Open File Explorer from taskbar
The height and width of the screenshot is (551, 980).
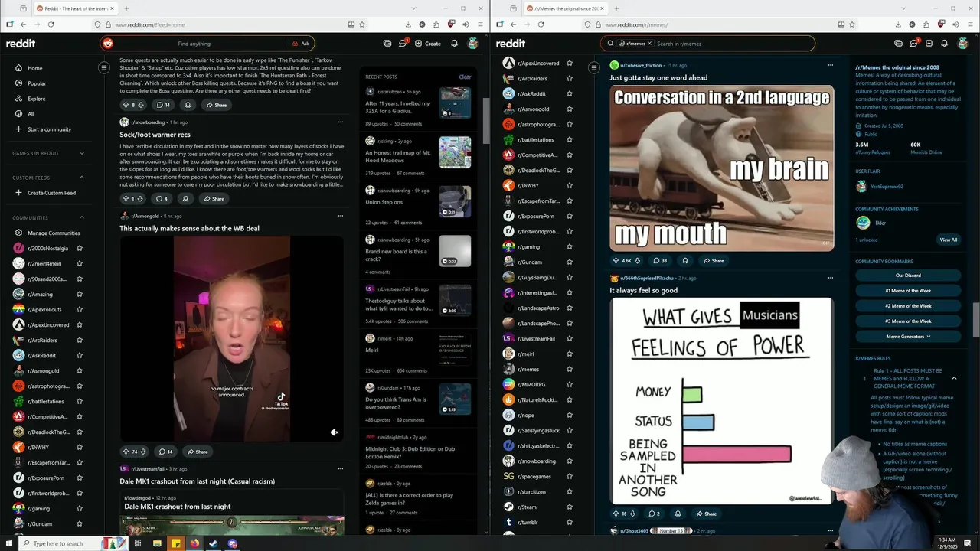click(x=157, y=543)
